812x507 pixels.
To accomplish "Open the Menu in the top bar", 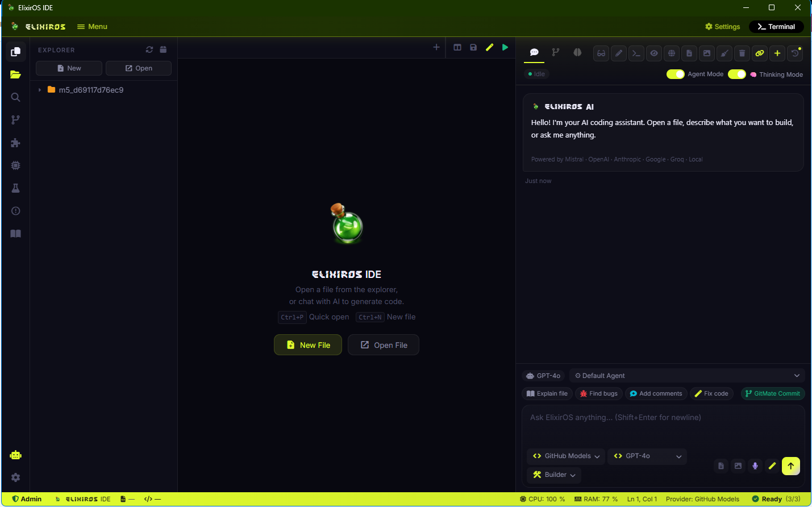I will pos(92,27).
